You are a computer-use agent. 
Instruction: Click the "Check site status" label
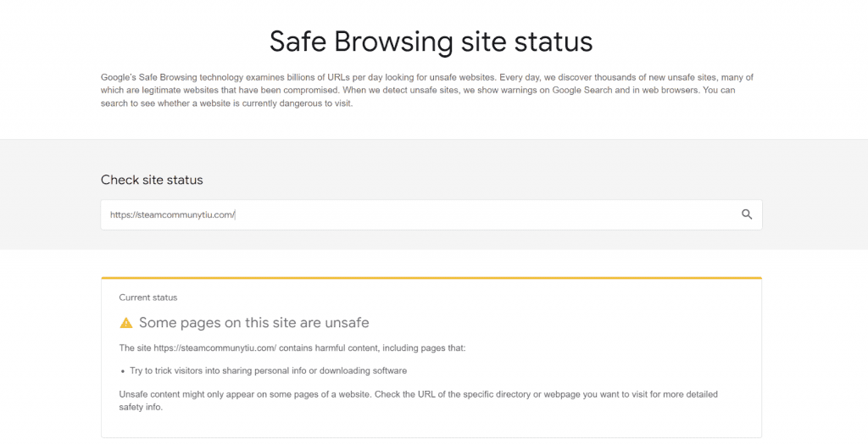[x=152, y=180]
